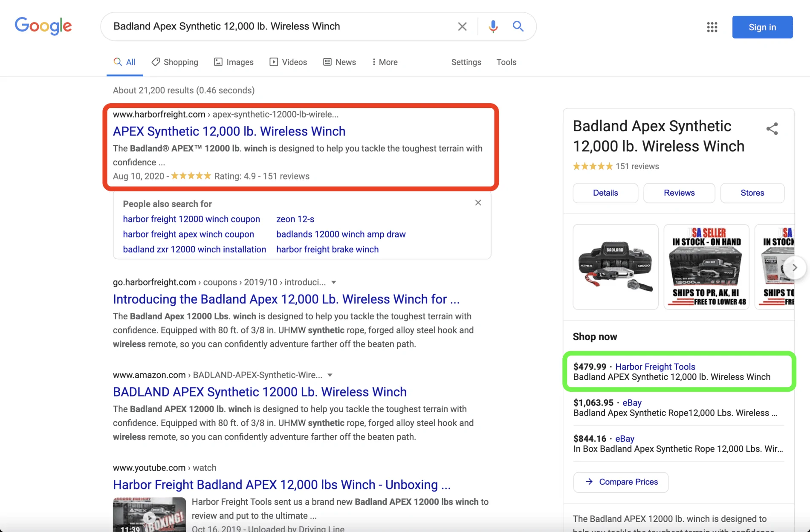Play the unboxing video thumbnail

(149, 515)
